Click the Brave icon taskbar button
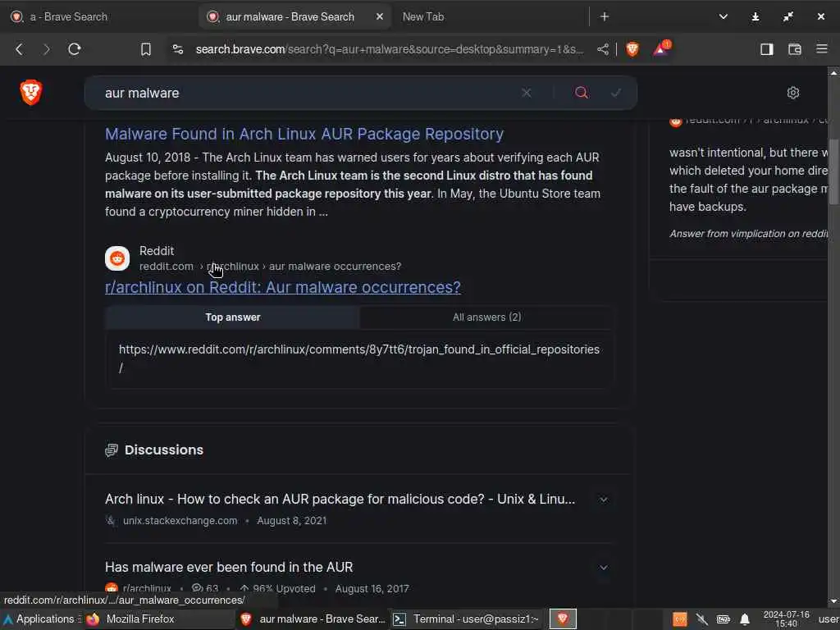Viewport: 840px width, 630px height. (x=563, y=619)
